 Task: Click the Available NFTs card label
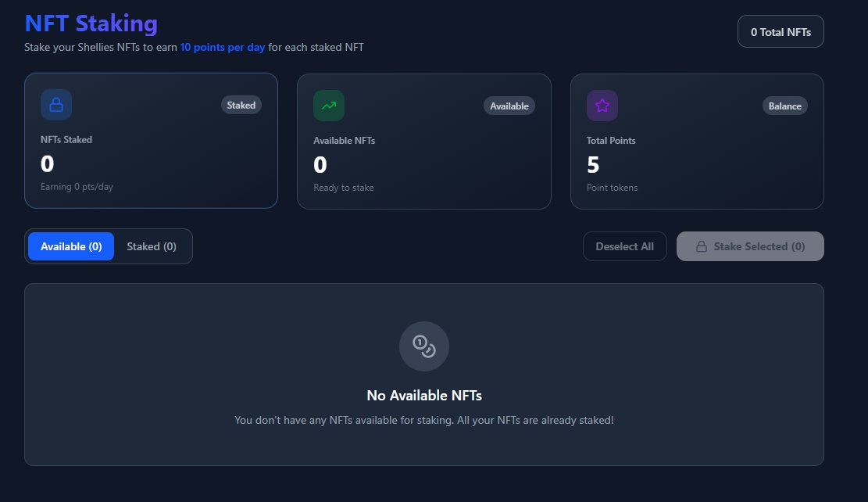[x=345, y=141]
